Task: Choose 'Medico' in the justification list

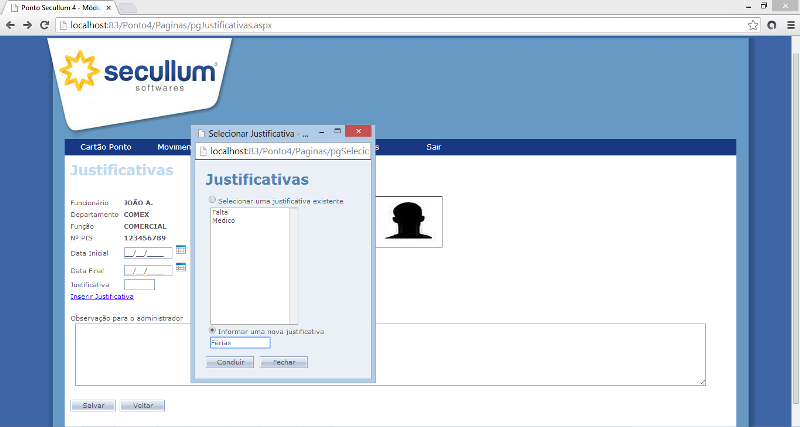Action: click(223, 220)
